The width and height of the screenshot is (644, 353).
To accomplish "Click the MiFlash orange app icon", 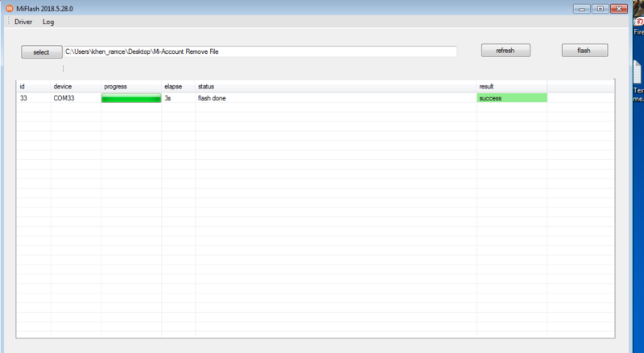I will coord(10,8).
